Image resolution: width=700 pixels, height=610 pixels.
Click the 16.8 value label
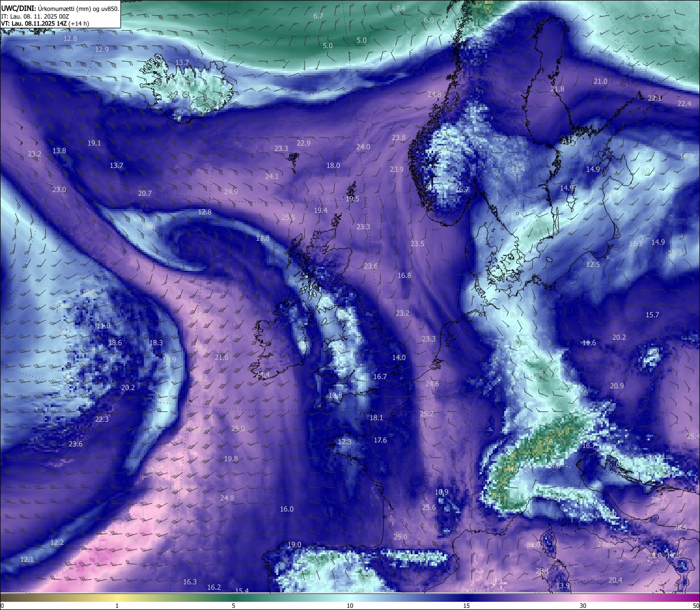(404, 276)
